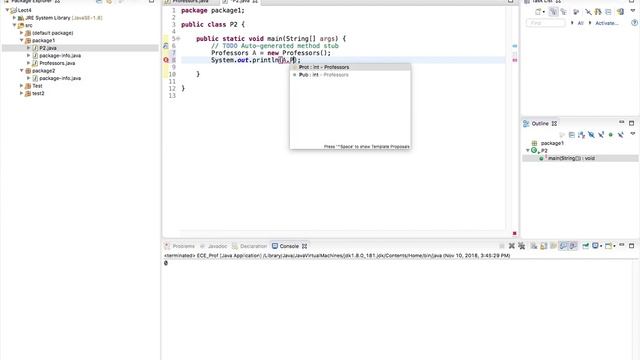
Task: Toggle Scroll Lock in Console
Action: [544, 246]
